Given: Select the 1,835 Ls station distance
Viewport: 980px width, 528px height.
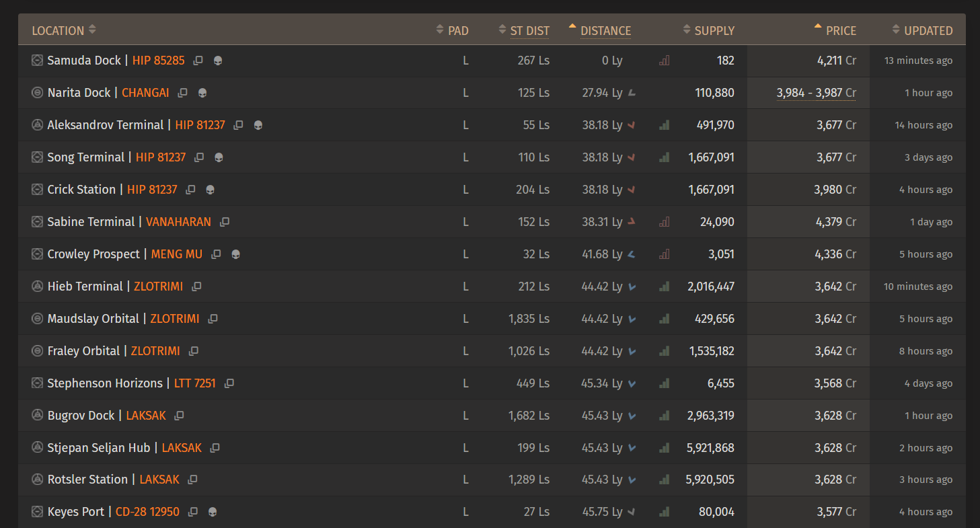Looking at the screenshot, I should point(529,319).
